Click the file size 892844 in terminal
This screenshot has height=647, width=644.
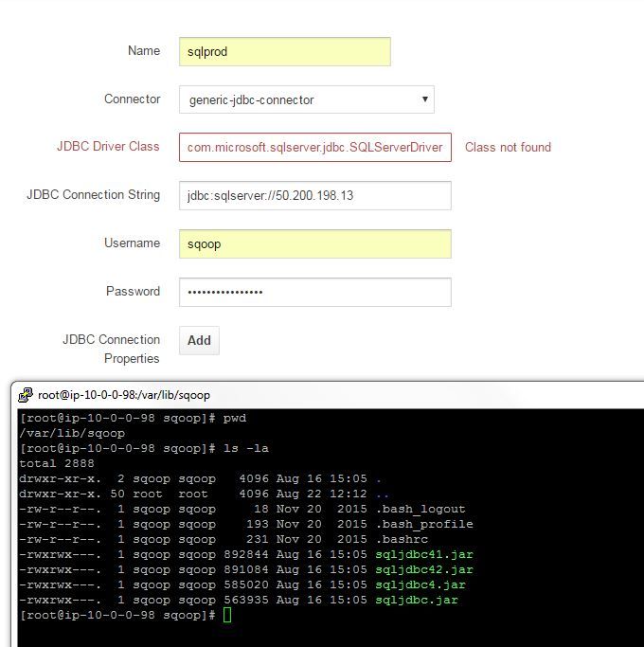[x=246, y=554]
